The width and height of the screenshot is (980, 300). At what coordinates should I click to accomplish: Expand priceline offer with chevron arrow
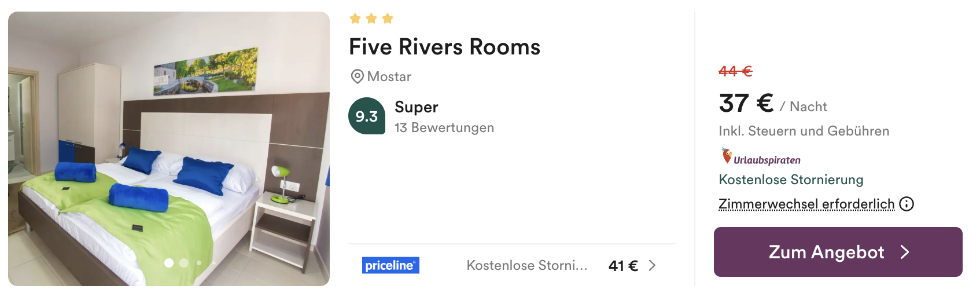pyautogui.click(x=652, y=265)
